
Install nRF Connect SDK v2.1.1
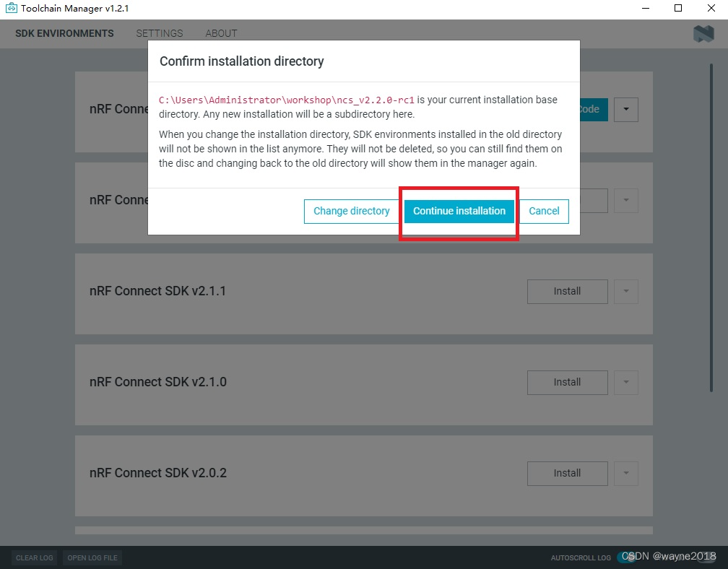tap(568, 292)
